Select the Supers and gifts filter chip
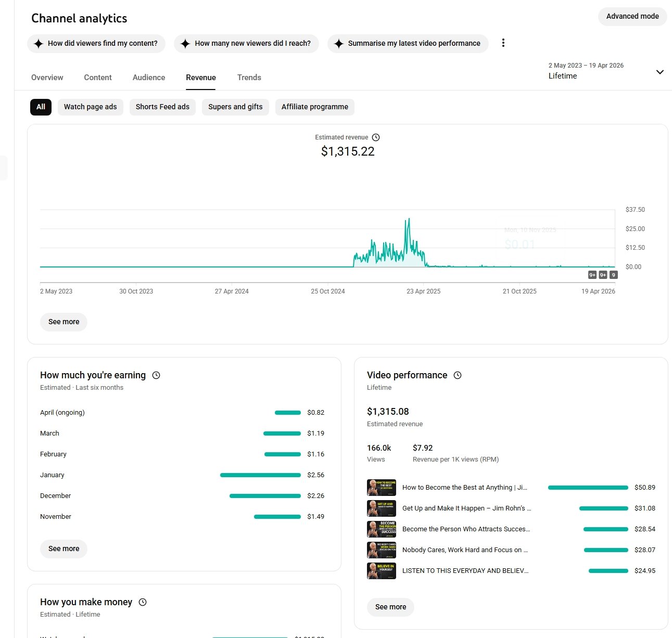 [x=235, y=107]
